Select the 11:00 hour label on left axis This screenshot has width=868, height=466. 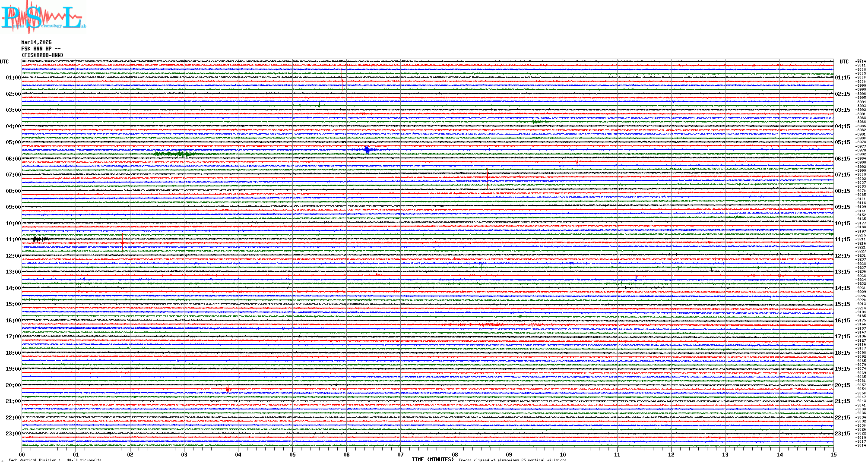(x=13, y=239)
